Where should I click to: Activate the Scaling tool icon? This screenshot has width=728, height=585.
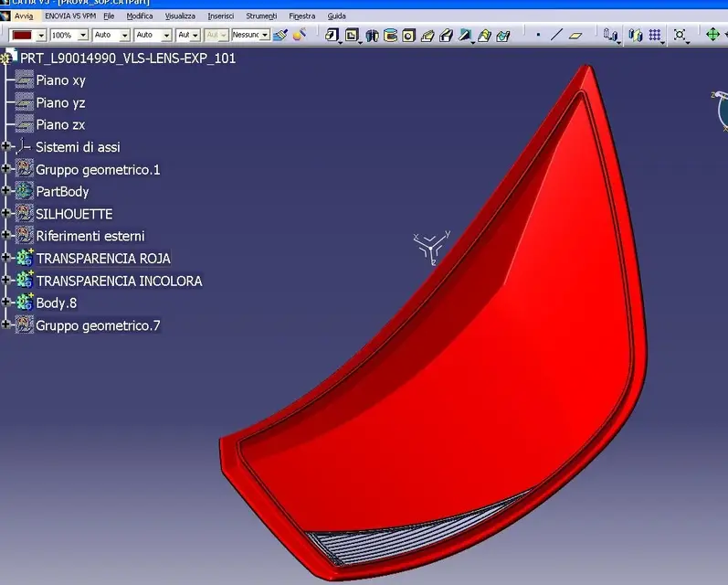(x=680, y=35)
